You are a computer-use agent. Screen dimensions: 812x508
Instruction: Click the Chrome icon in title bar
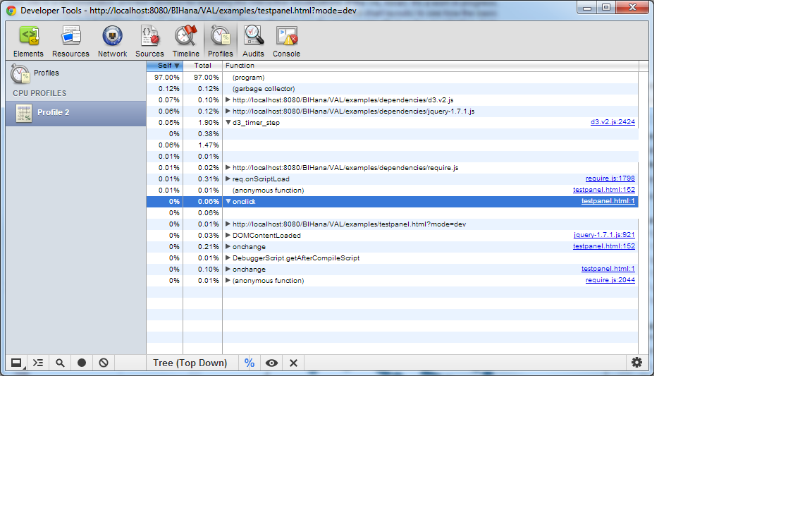[x=11, y=10]
